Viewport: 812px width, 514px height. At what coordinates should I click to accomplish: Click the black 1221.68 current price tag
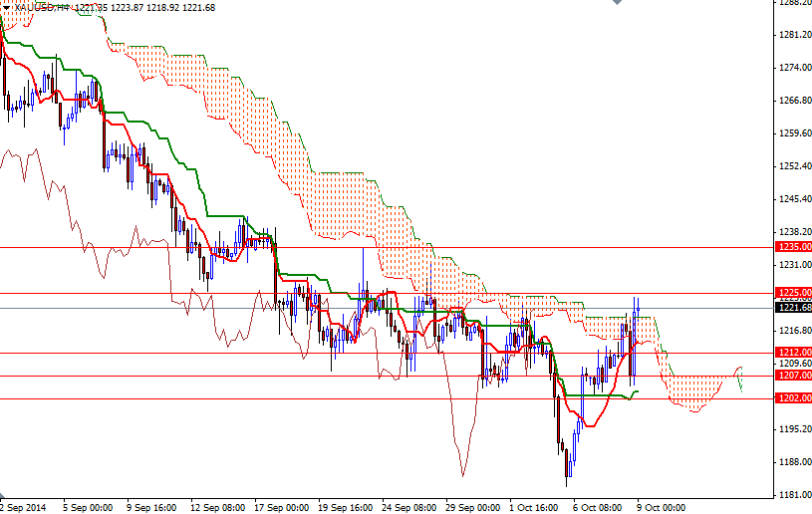[793, 308]
